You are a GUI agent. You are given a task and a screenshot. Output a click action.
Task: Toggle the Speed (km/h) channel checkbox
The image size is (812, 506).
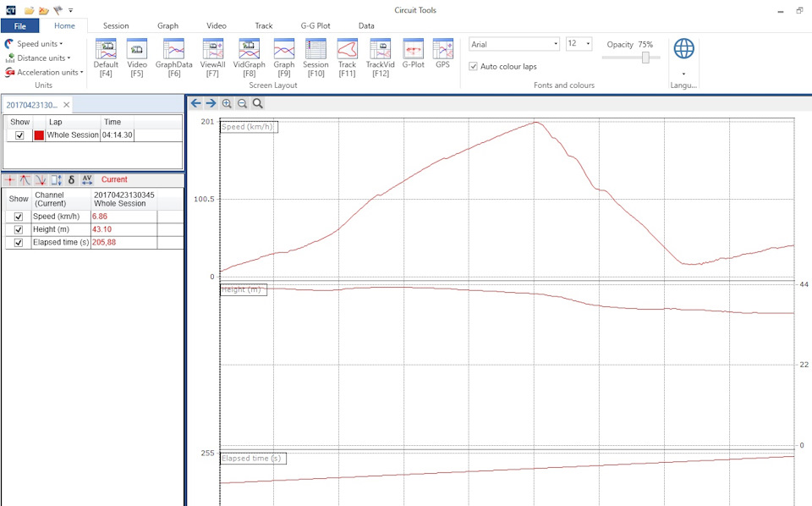[x=19, y=217]
